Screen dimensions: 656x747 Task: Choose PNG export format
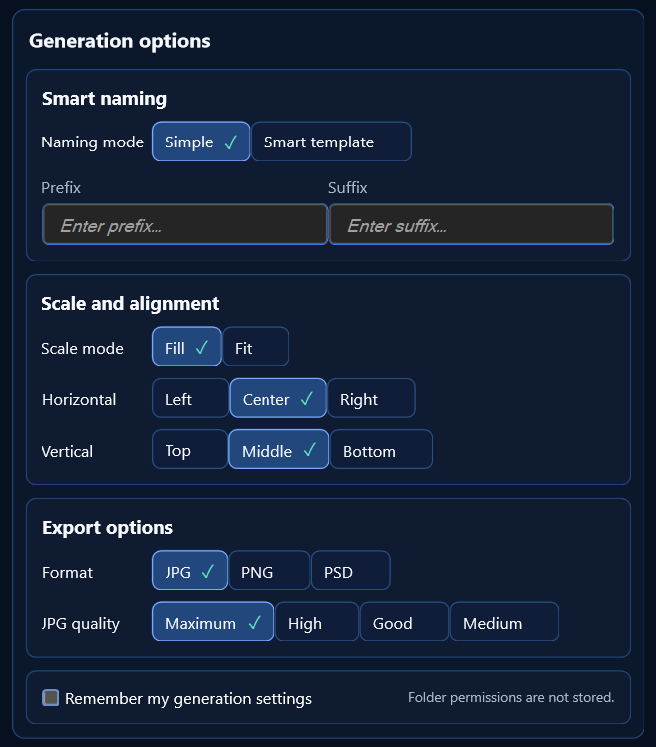pyautogui.click(x=269, y=570)
